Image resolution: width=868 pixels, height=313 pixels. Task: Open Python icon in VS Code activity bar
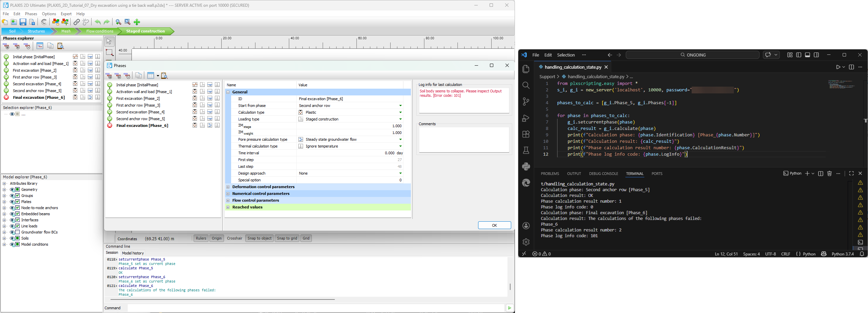(x=526, y=166)
